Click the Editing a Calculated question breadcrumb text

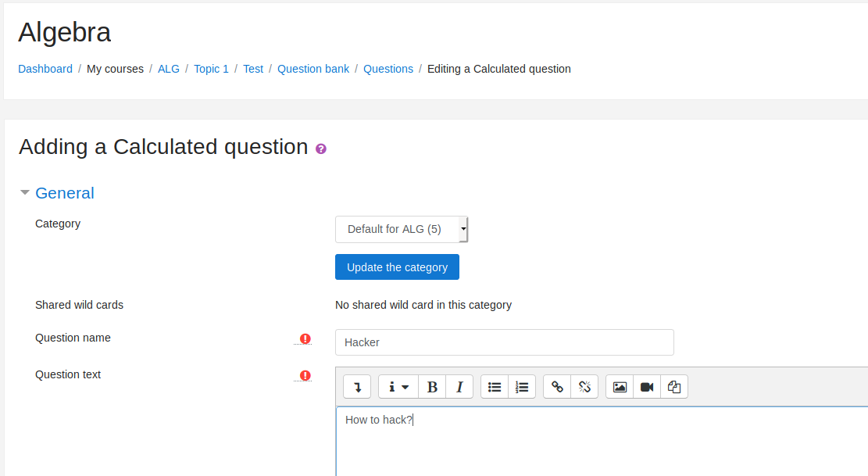(498, 69)
